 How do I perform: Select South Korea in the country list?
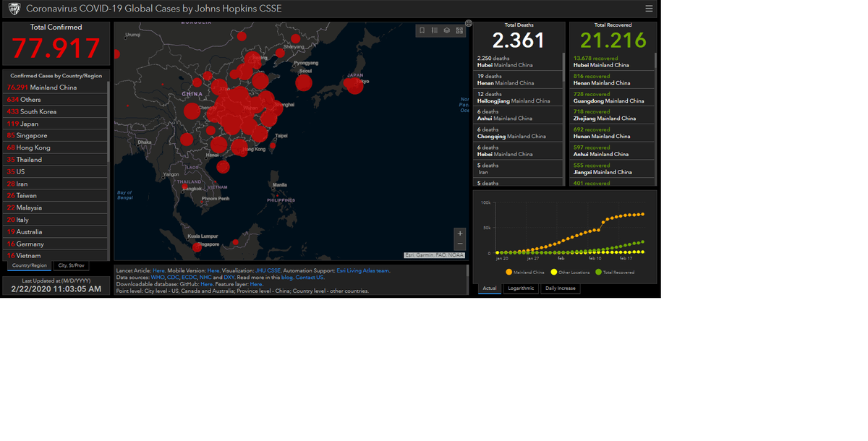click(x=38, y=111)
